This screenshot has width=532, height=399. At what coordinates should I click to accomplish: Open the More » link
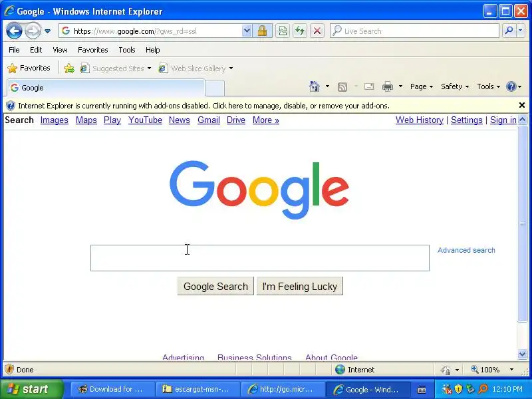265,120
